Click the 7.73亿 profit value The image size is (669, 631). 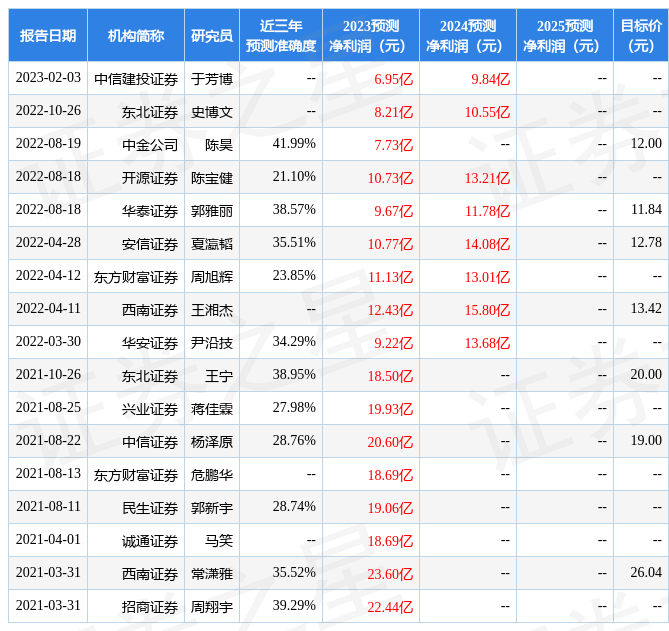pos(393,145)
